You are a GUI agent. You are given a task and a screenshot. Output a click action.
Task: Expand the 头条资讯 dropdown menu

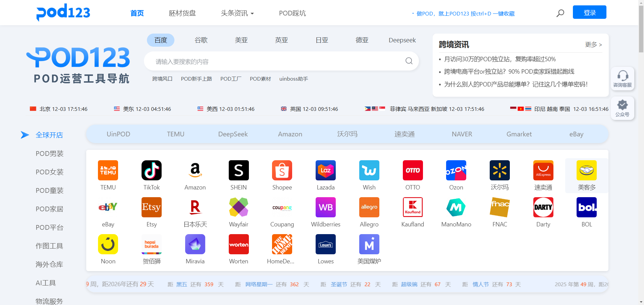(x=237, y=13)
